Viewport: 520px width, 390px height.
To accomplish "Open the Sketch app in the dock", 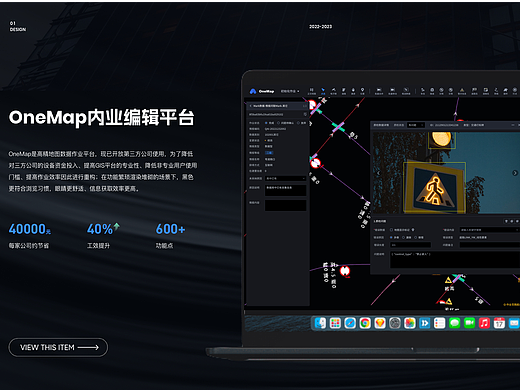I will click(380, 323).
